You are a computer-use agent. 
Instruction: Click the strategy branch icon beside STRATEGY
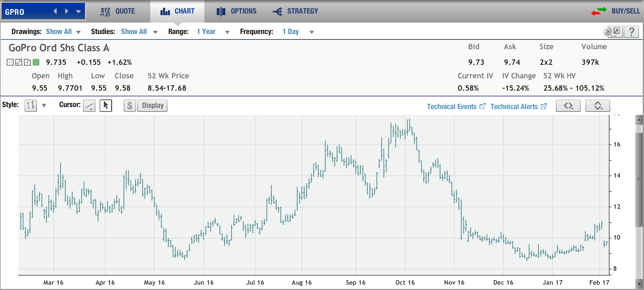pos(277,11)
